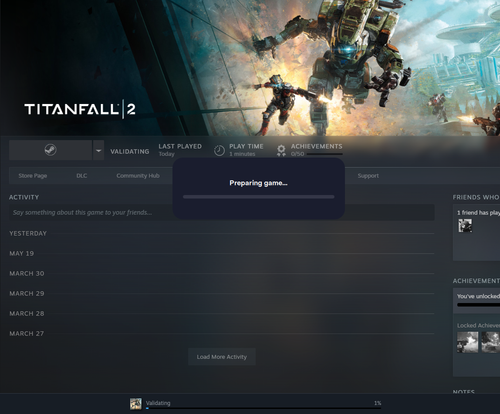Click the Titanfall 2 logo
This screenshot has width=500, height=414.
(x=80, y=109)
